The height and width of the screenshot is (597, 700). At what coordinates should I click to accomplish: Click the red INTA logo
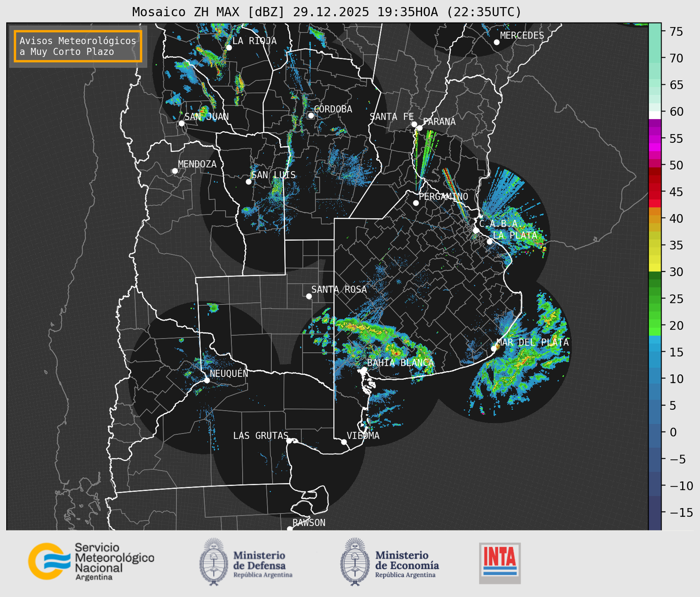(500, 563)
